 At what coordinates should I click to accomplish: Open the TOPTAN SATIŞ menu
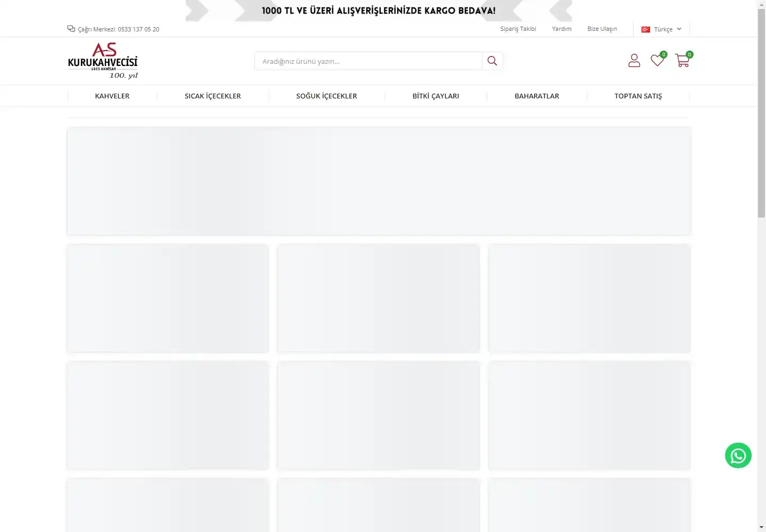638,96
